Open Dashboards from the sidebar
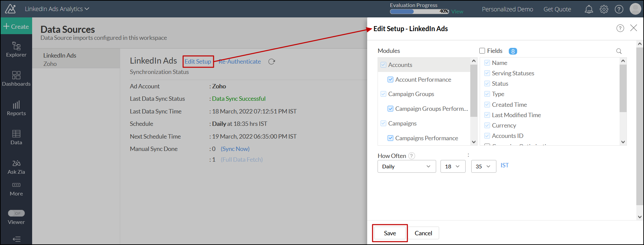The height and width of the screenshot is (245, 644). (x=16, y=79)
